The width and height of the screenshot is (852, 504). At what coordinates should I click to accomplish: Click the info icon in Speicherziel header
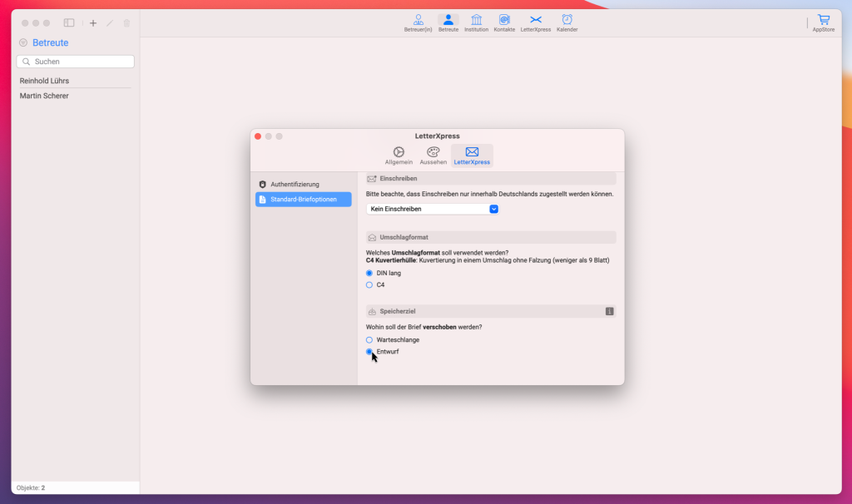click(609, 311)
